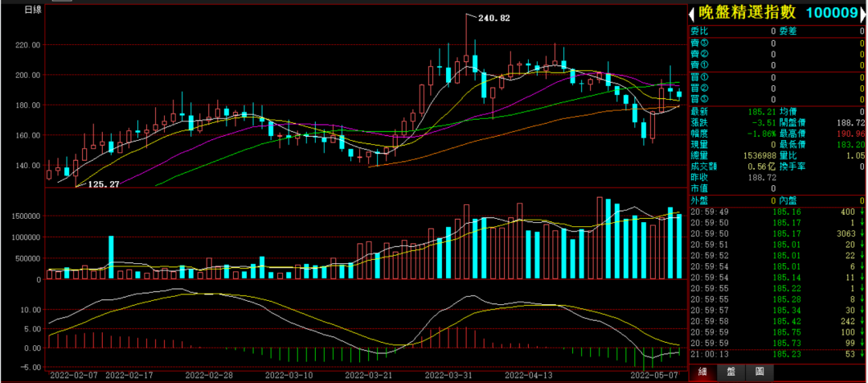Viewport: 868px width, 383px height.
Task: Select the 10.00 MACD axis label
Action: [x=30, y=309]
